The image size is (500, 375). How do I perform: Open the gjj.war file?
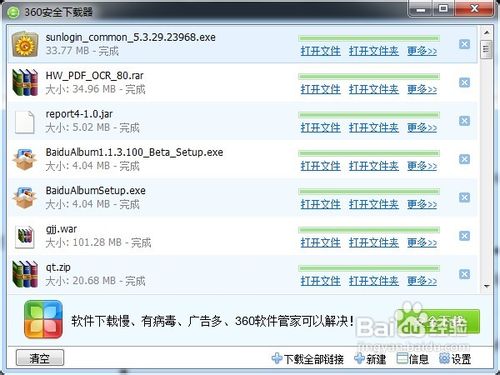click(320, 243)
